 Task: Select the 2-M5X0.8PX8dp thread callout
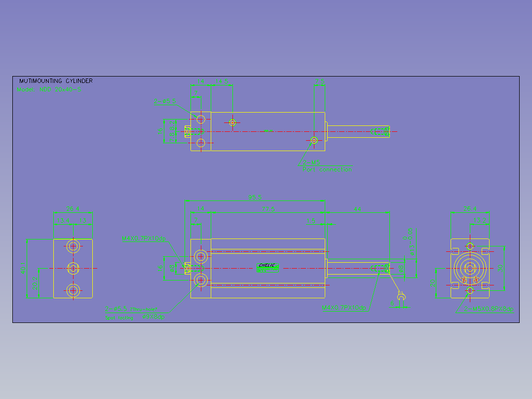coord(489,309)
